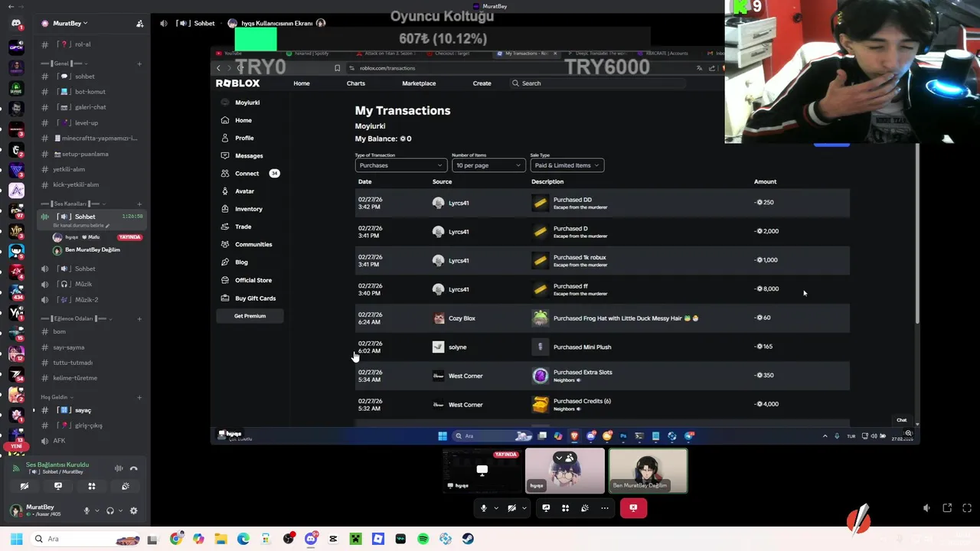Image resolution: width=980 pixels, height=551 pixels.
Task: Open Steam from the Windows taskbar
Action: pos(468,539)
